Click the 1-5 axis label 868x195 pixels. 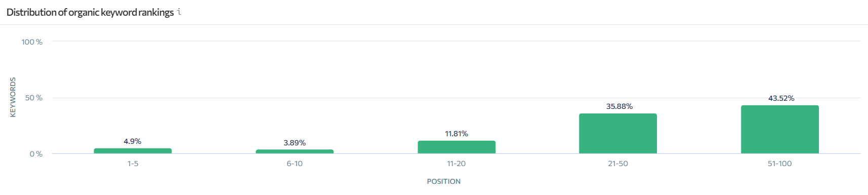pyautogui.click(x=133, y=164)
